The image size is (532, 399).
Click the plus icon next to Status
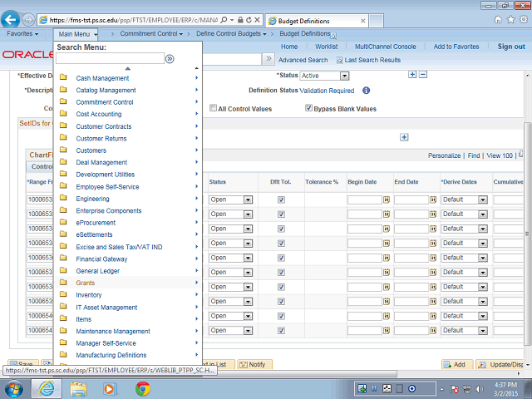tap(412, 76)
